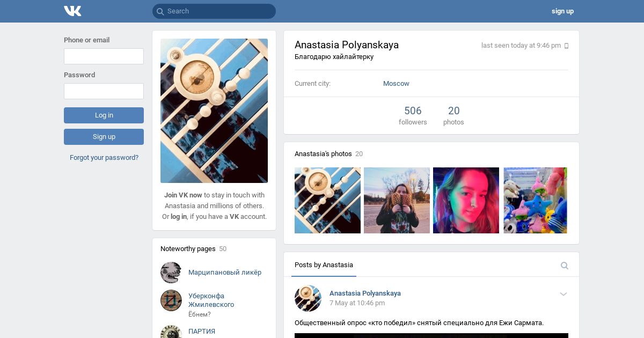Screen dimensions: 644x338
Task: Open the barometer photo thumbnail in photos
Action: (327, 201)
